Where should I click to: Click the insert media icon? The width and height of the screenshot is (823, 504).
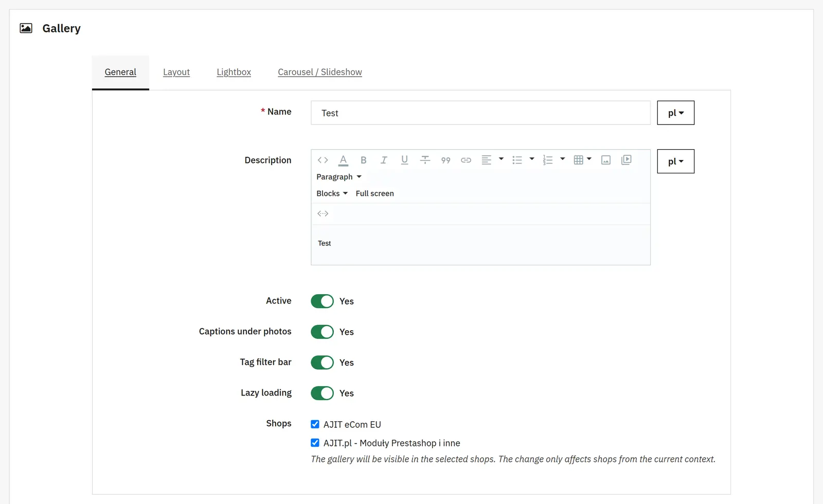[626, 160]
